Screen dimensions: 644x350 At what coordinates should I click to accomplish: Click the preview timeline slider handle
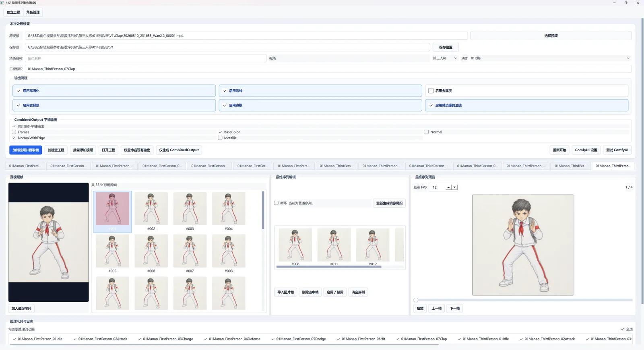click(x=416, y=300)
